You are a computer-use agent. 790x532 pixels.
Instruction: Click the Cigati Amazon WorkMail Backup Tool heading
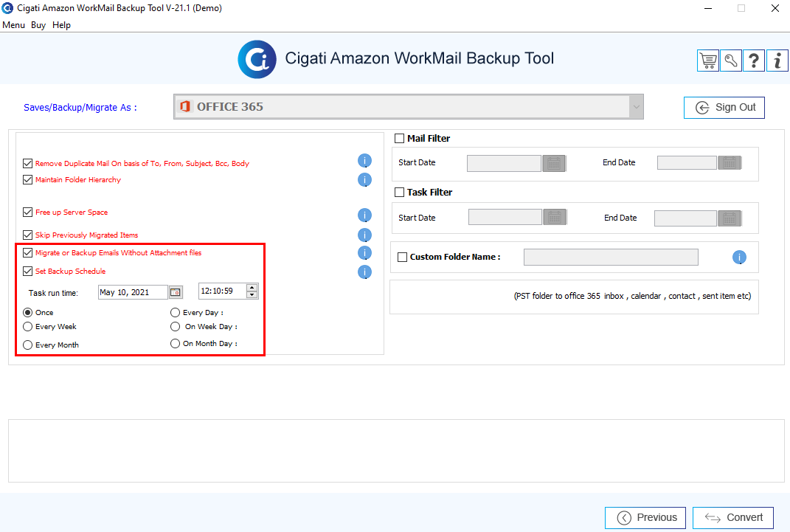coord(420,58)
